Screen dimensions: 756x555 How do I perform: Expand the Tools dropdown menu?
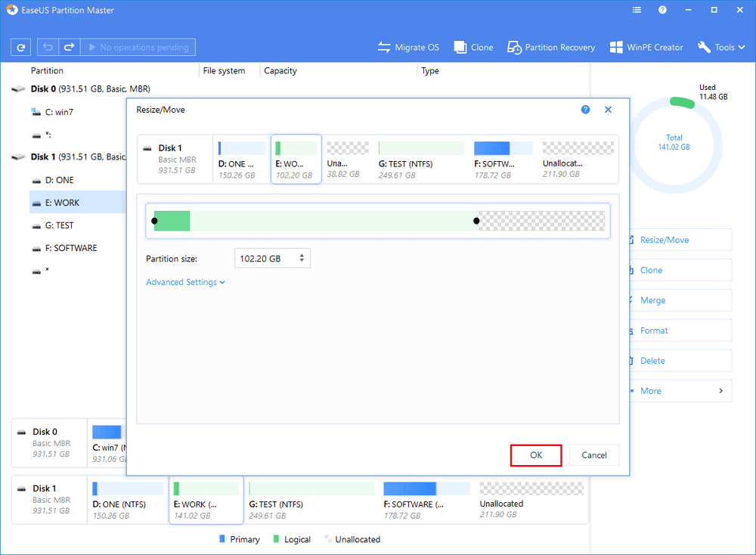click(723, 47)
